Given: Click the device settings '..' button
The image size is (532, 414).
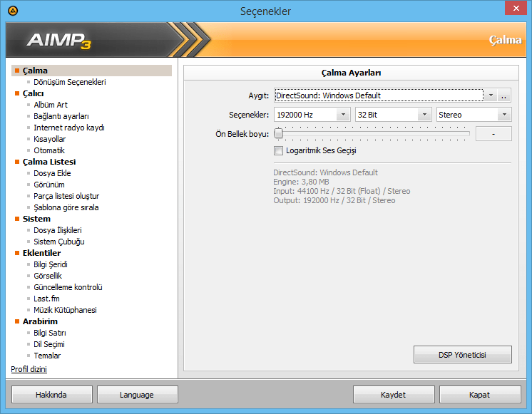Looking at the screenshot, I should [504, 95].
